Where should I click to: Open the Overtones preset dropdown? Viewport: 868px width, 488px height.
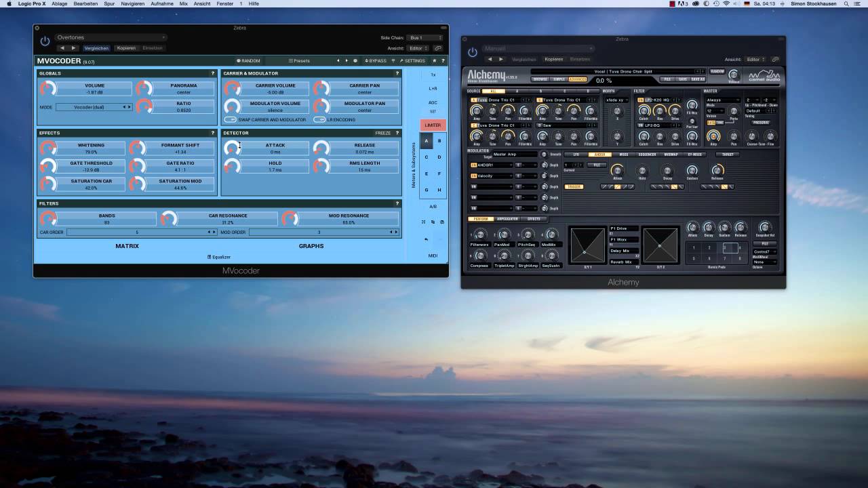(111, 37)
